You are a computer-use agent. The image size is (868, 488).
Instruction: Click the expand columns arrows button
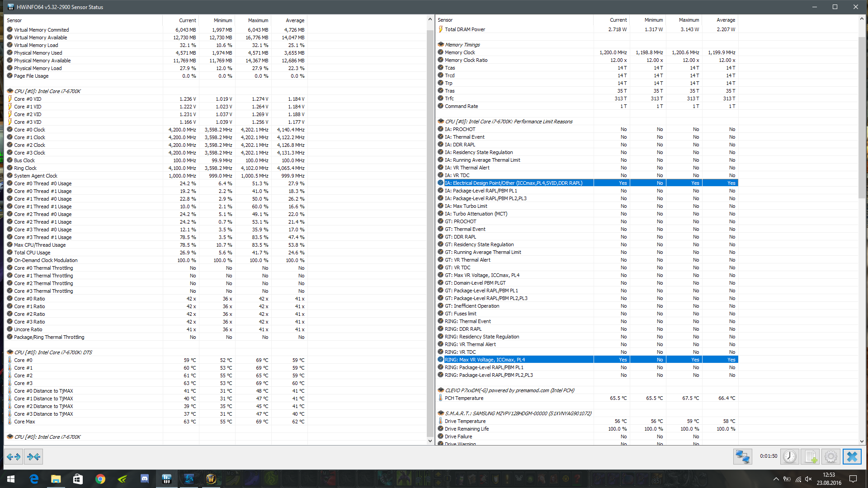tap(14, 457)
